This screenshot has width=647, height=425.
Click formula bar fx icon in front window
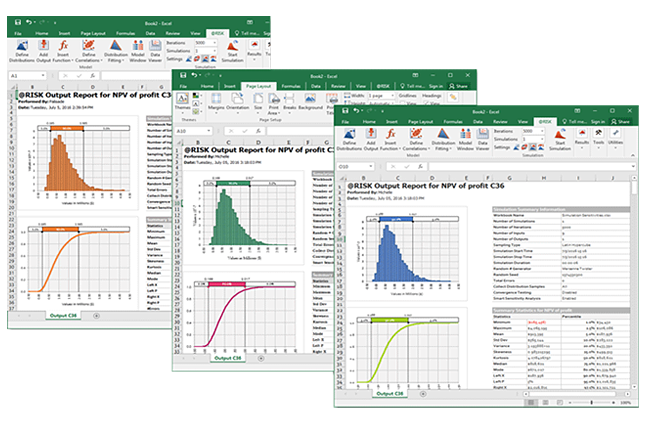[x=420, y=167]
